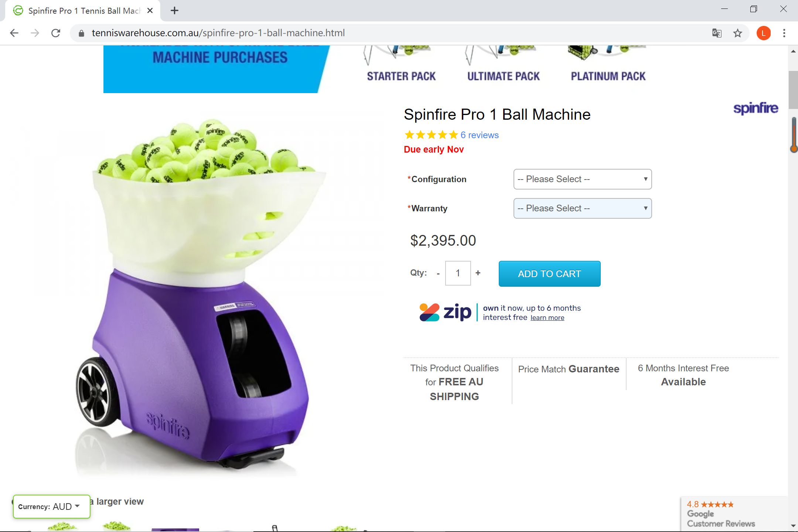Click the Spinfire brand logo
Screen dimensions: 798x532
click(756, 108)
